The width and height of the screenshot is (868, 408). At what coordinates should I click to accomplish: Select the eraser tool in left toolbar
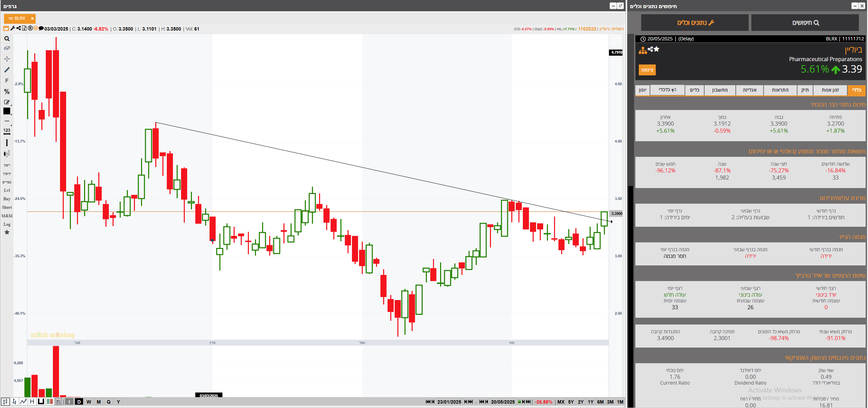tap(7, 48)
